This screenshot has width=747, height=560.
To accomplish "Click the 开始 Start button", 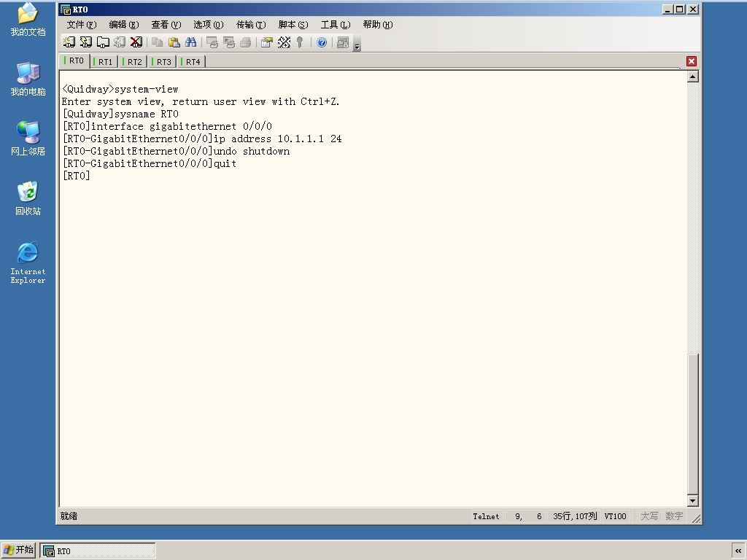I will click(x=18, y=550).
